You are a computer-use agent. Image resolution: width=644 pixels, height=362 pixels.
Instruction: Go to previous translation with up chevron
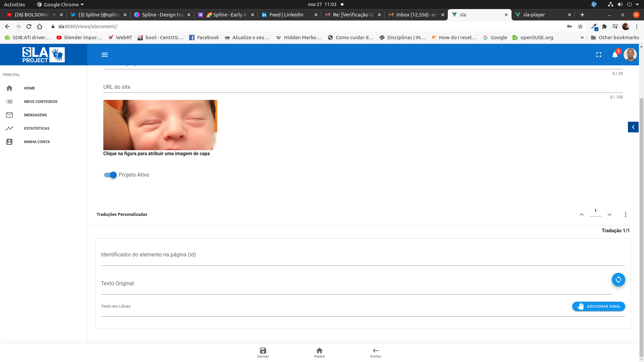pos(582,215)
